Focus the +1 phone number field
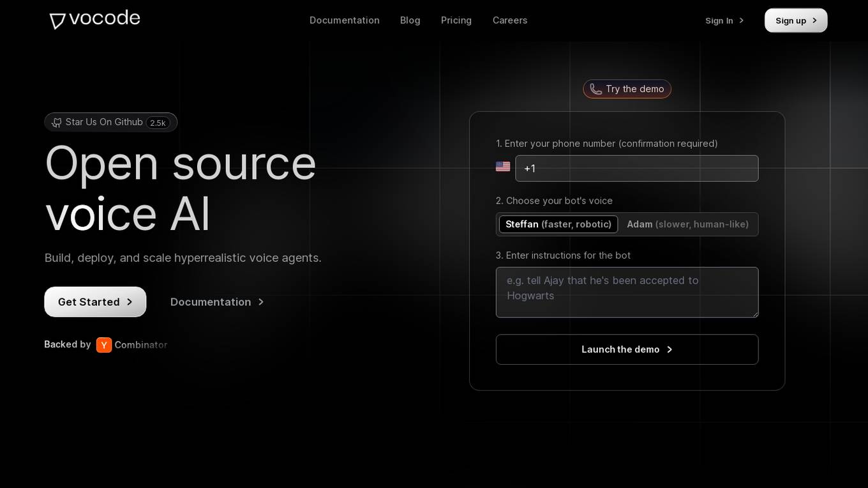The width and height of the screenshot is (868, 488). (x=637, y=169)
